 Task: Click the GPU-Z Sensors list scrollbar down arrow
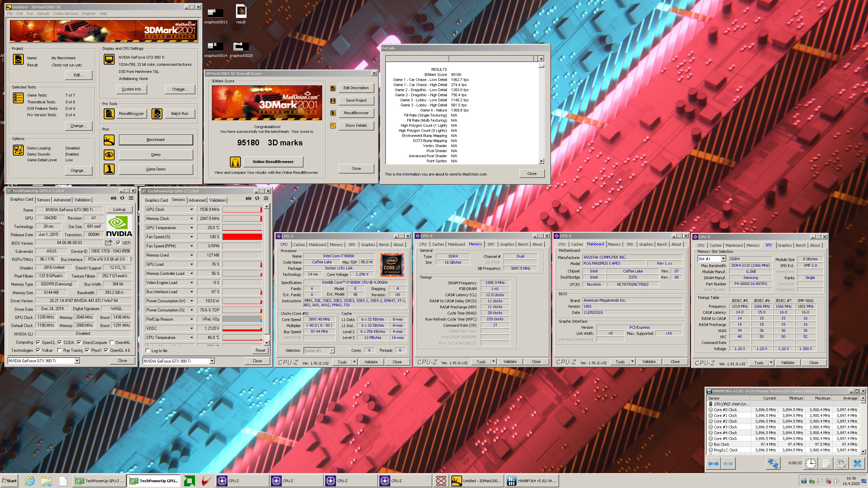(267, 343)
